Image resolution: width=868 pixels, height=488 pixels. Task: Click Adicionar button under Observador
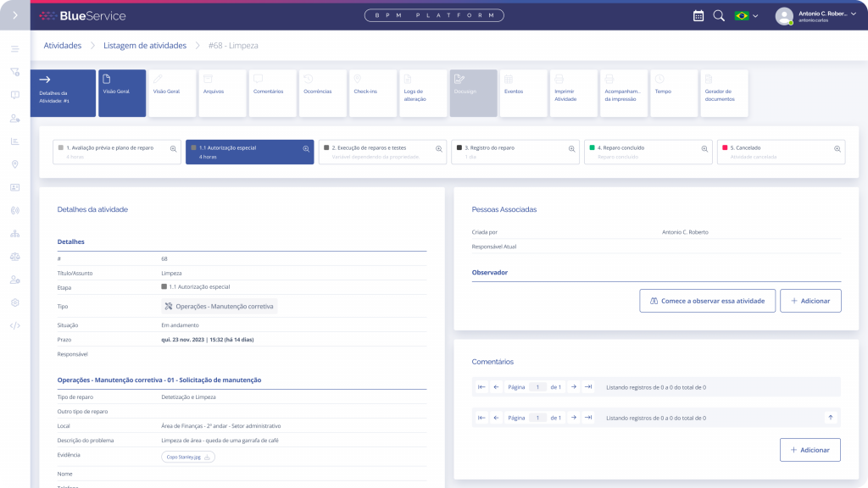tap(810, 301)
